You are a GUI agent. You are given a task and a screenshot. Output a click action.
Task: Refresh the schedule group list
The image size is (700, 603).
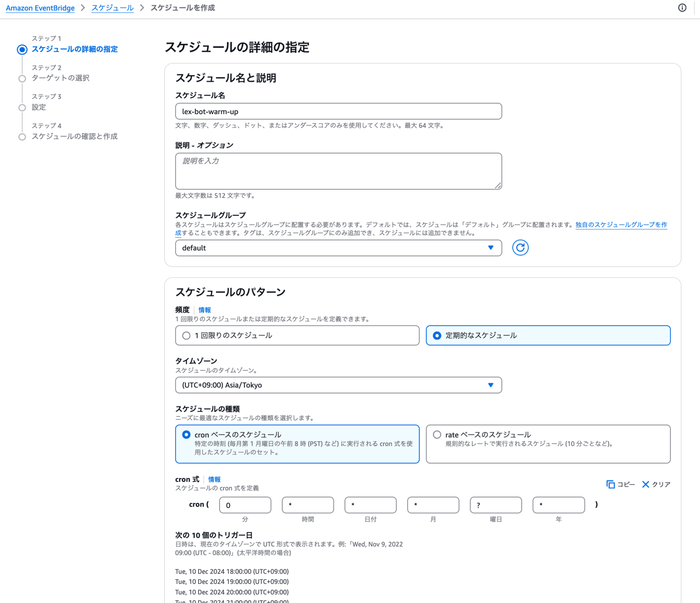click(520, 248)
